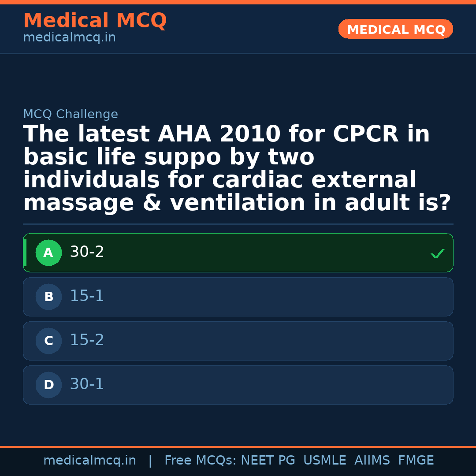Click the orange MEDICAL MCQ badge
This screenshot has height=476, width=476.
click(x=395, y=30)
